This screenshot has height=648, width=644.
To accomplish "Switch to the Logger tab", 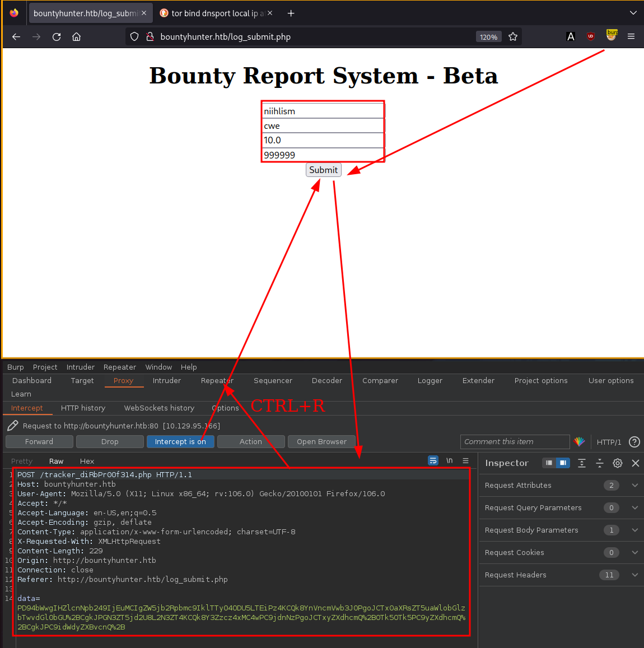I will coord(430,381).
